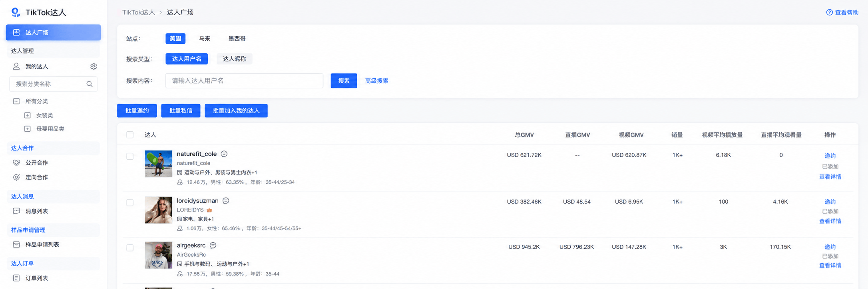The width and height of the screenshot is (868, 289).
Task: Select 达人昵称 search type
Action: pyautogui.click(x=234, y=59)
